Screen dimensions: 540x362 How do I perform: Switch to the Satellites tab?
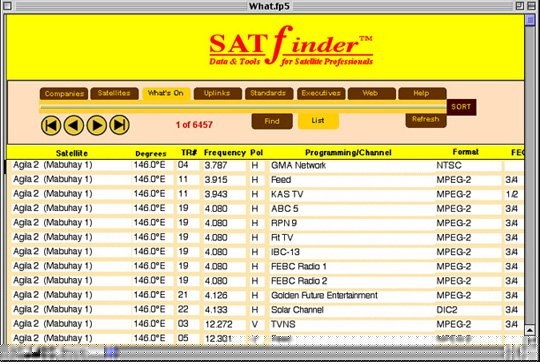[114, 93]
